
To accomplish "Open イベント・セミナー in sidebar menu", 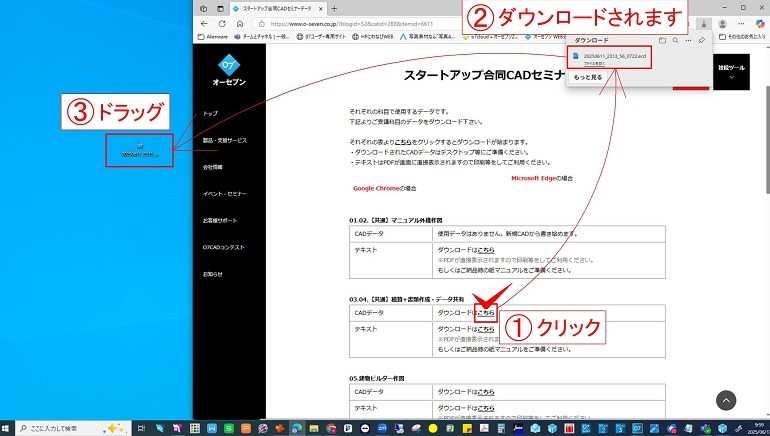I will tap(224, 194).
